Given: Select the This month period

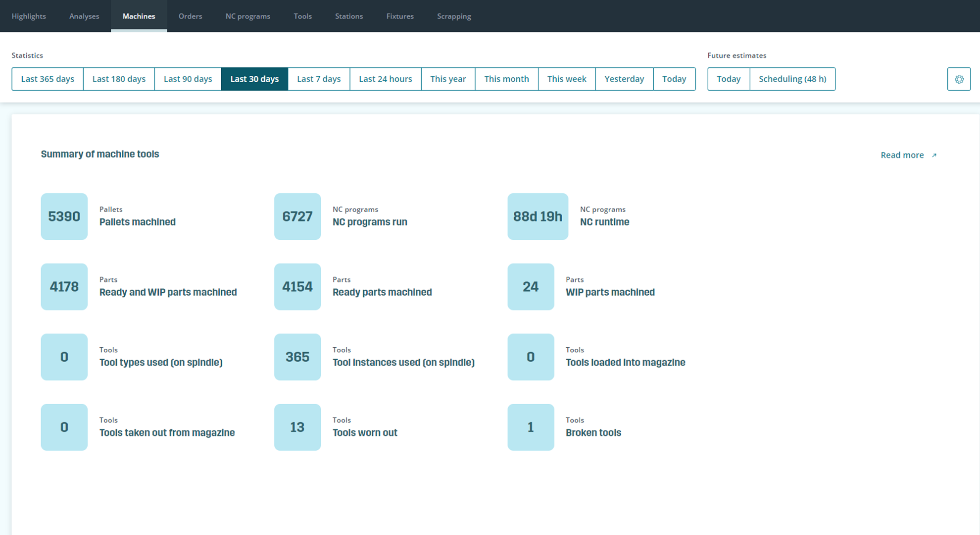Looking at the screenshot, I should click(506, 79).
